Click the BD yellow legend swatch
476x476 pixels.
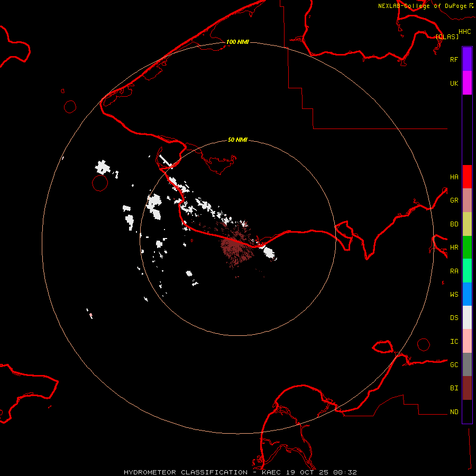click(467, 224)
